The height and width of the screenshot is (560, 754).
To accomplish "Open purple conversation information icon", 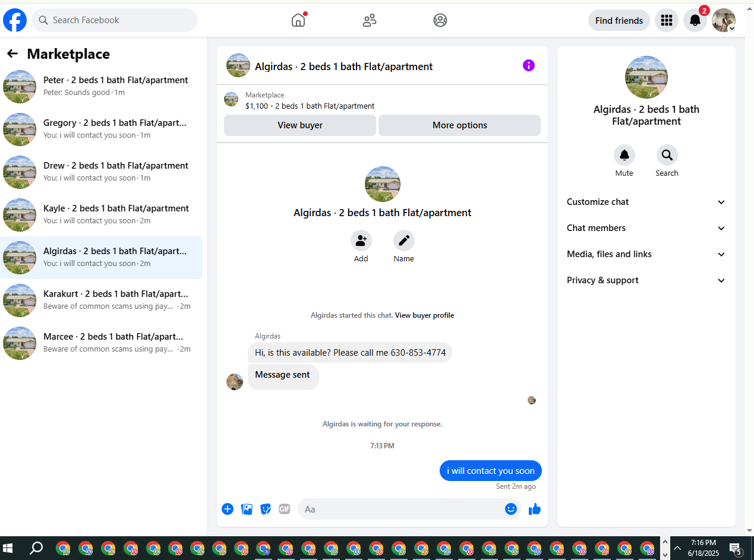I will point(529,65).
